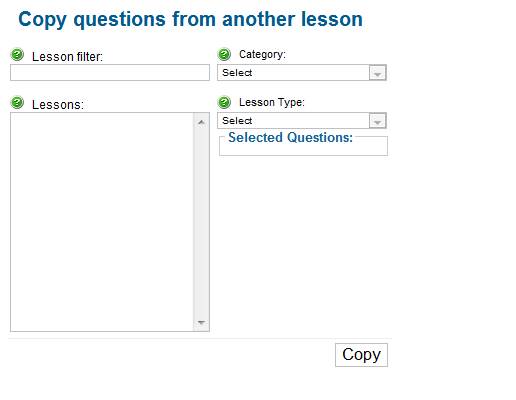Focus the Lesson filter text field

click(x=110, y=73)
